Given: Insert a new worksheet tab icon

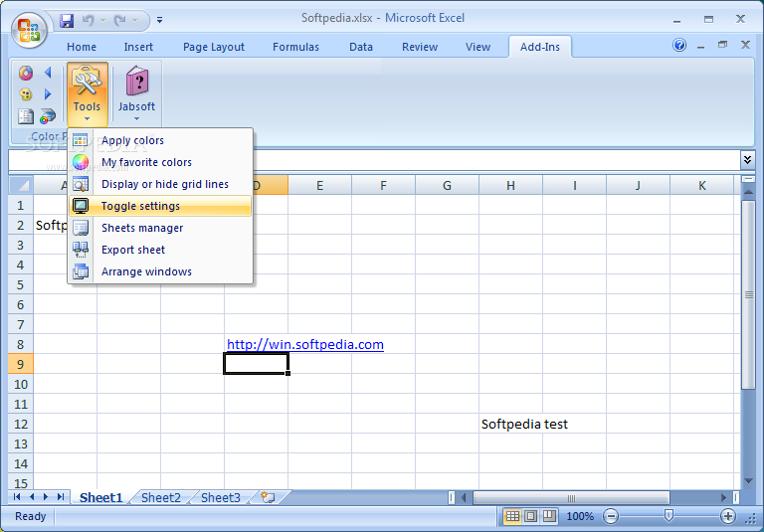Looking at the screenshot, I should point(268,497).
